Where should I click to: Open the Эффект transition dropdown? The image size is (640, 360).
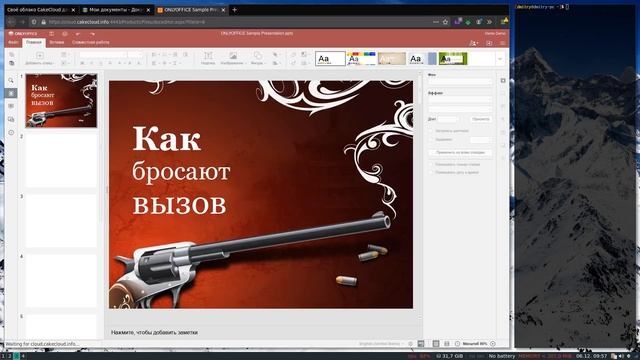460,100
